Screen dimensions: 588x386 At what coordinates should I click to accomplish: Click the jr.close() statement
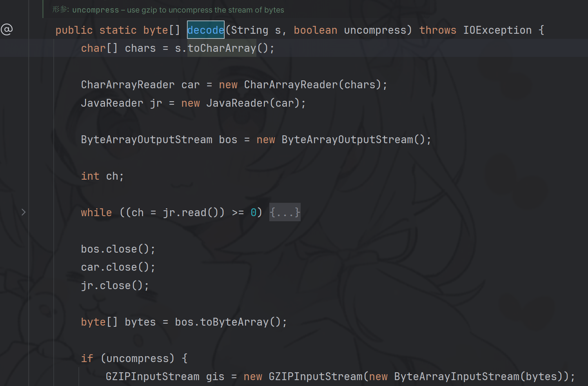point(114,286)
